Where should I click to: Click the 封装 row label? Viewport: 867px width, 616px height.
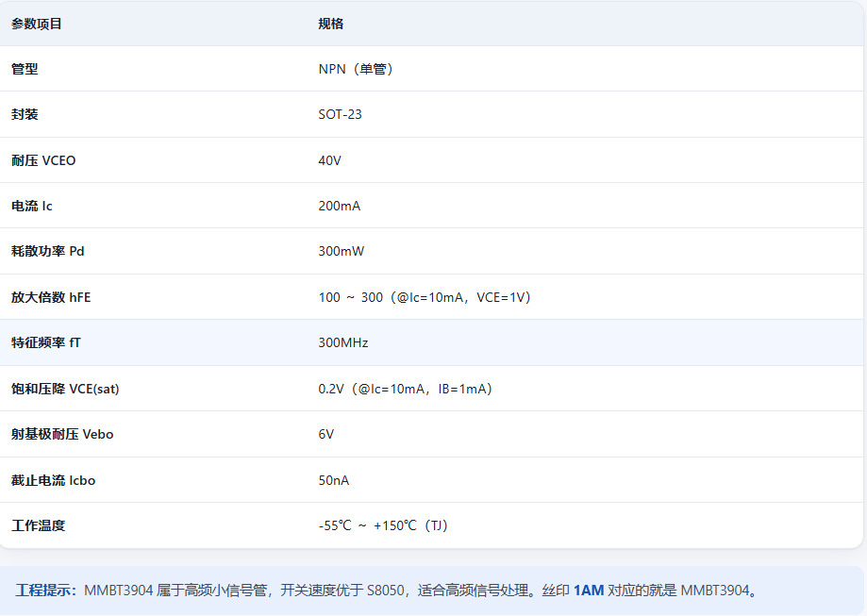(25, 114)
